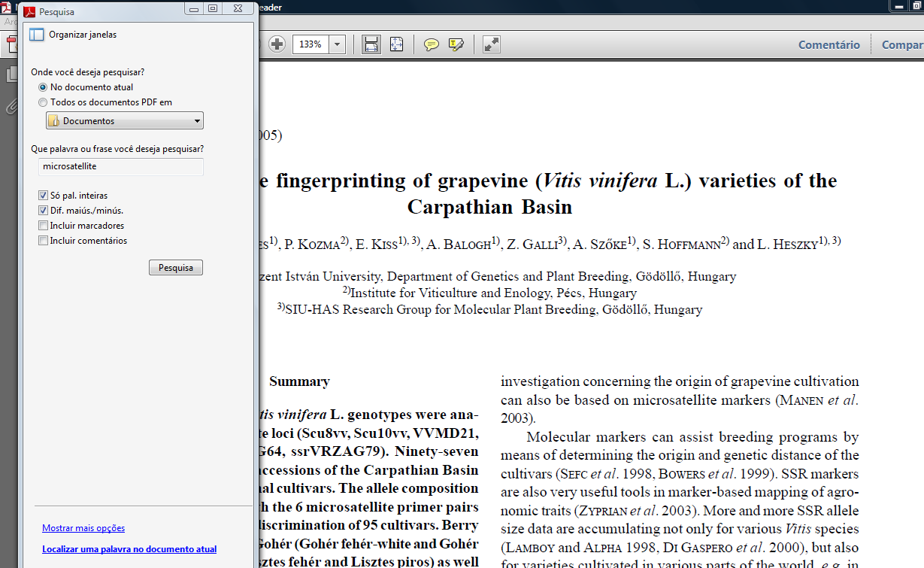Uncheck the 'Dif. maiús./minús.' checkbox
924x568 pixels.
[43, 211]
